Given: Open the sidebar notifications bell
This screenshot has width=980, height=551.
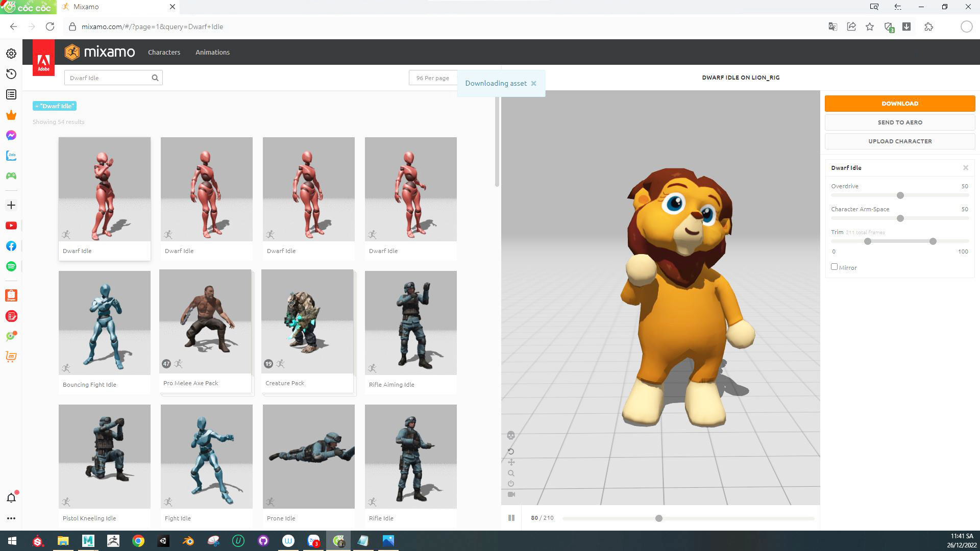Looking at the screenshot, I should (x=11, y=497).
